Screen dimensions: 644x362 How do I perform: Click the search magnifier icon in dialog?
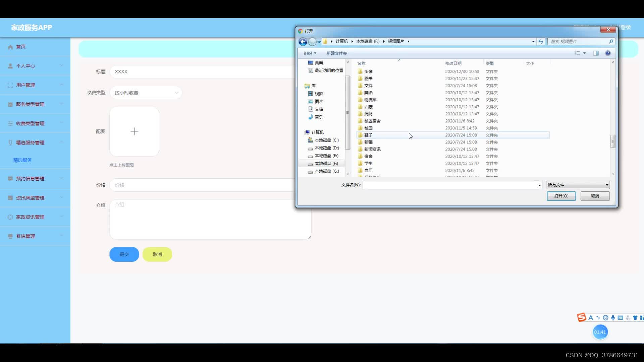pos(611,42)
